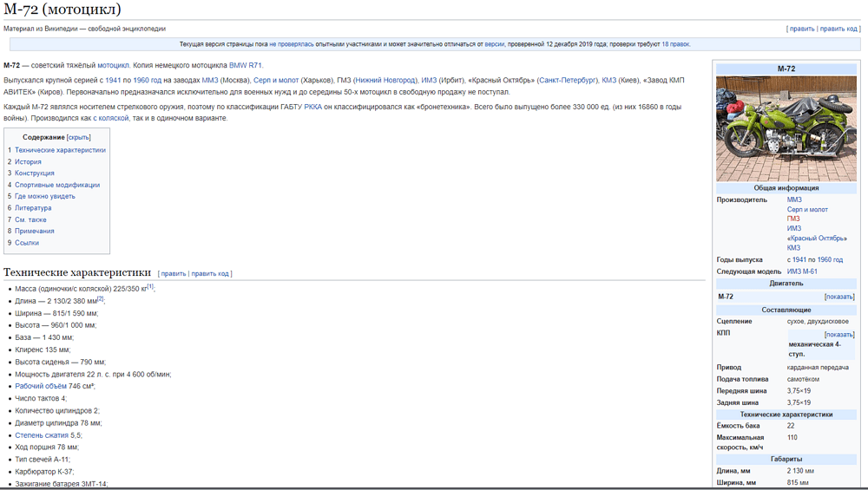Select the 'Тип свечей А-11' list item

[x=42, y=460]
